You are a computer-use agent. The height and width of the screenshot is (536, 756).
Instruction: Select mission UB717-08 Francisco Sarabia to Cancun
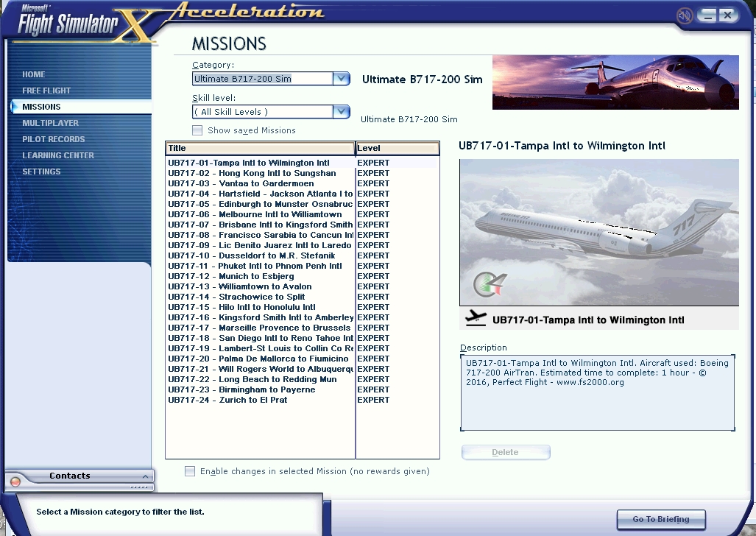pyautogui.click(x=302, y=235)
